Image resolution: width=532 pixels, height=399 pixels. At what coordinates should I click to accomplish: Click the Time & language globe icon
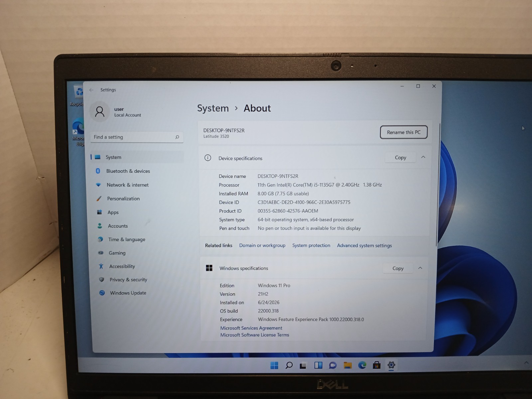[x=100, y=239]
